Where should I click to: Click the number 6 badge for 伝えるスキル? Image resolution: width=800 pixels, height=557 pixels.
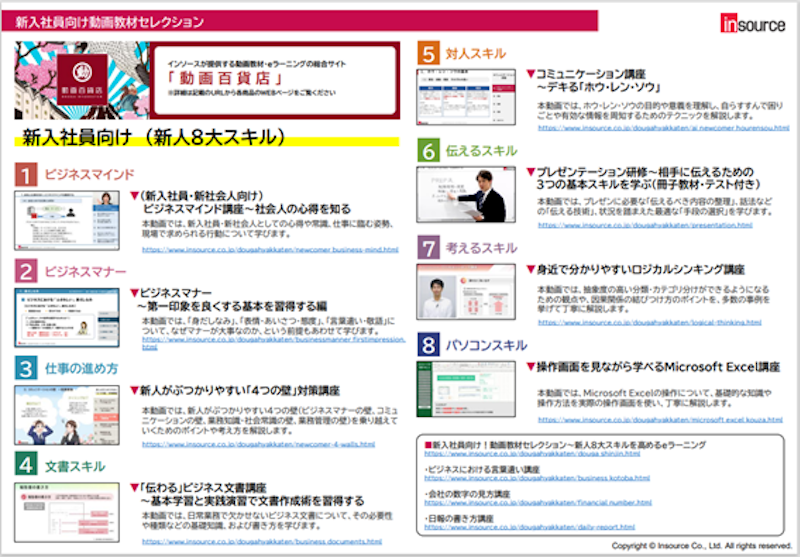coord(428,151)
